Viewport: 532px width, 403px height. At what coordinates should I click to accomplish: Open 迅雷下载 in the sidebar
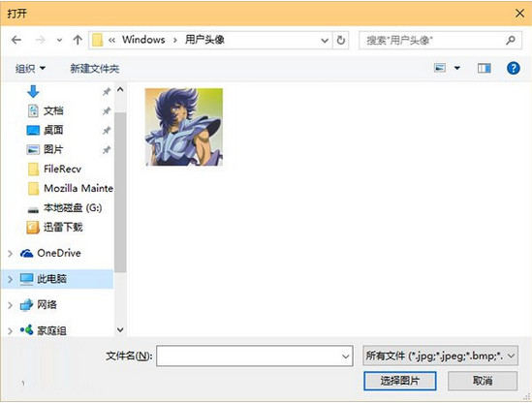[x=63, y=227]
